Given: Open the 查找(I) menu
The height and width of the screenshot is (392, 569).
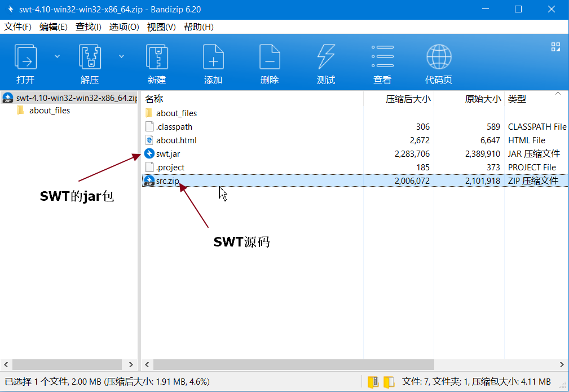Looking at the screenshot, I should (88, 27).
